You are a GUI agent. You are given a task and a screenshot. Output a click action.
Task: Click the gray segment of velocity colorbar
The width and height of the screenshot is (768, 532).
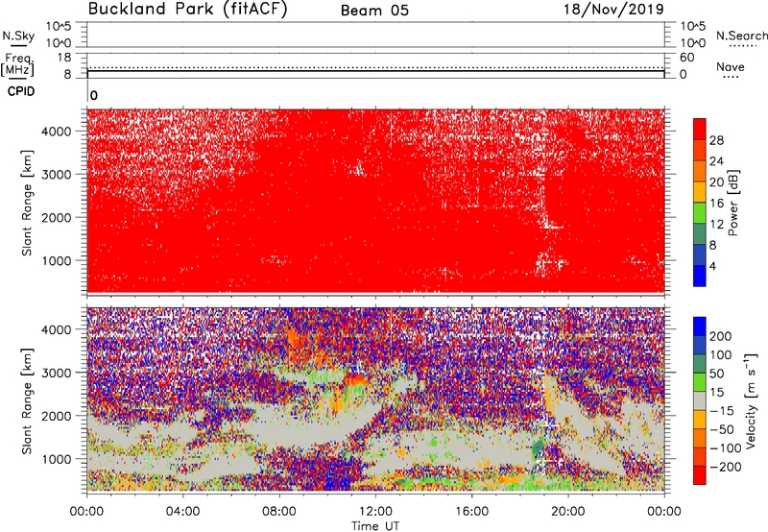[x=700, y=400]
